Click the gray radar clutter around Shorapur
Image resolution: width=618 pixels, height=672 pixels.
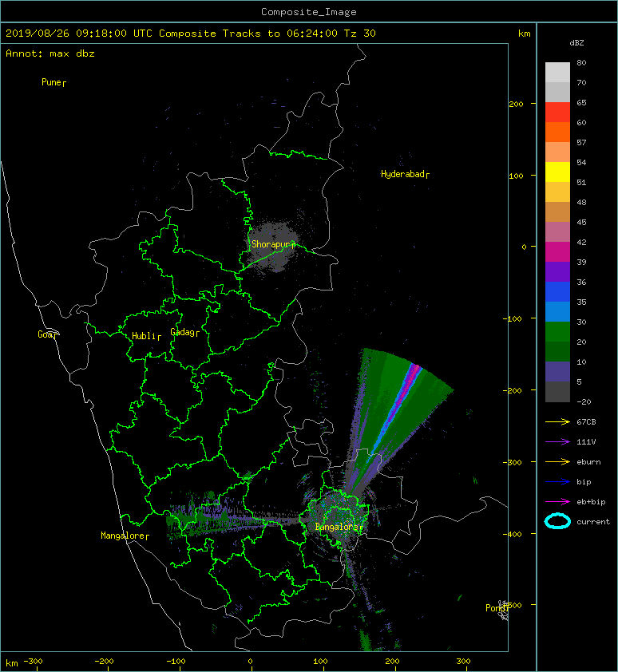tap(273, 246)
